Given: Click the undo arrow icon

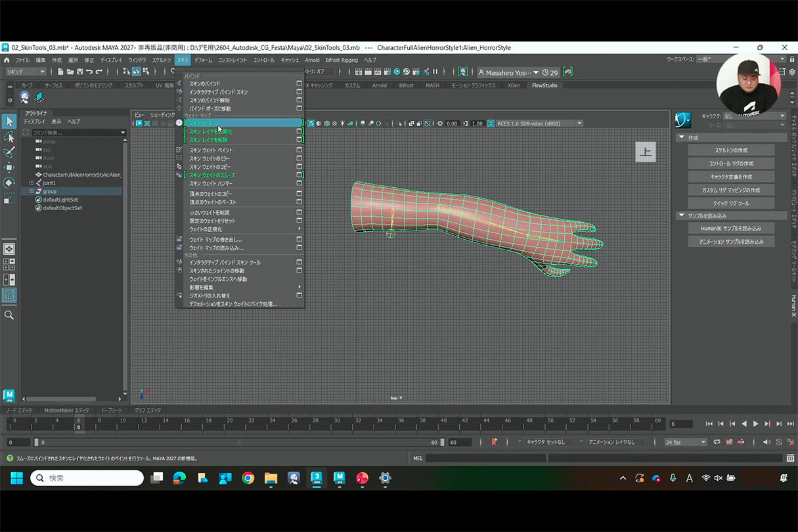Looking at the screenshot, I should pos(89,72).
